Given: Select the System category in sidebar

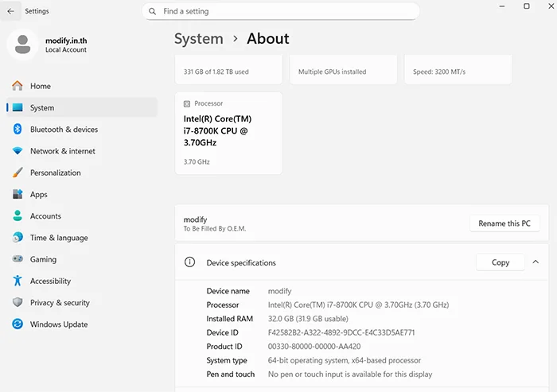Looking at the screenshot, I should [42, 108].
